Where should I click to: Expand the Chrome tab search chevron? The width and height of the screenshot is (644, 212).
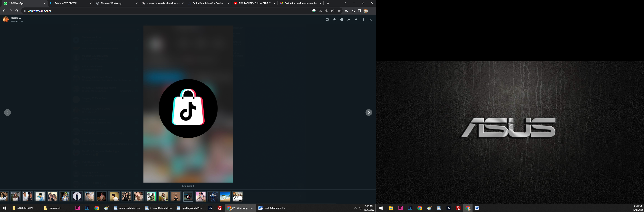click(x=345, y=3)
